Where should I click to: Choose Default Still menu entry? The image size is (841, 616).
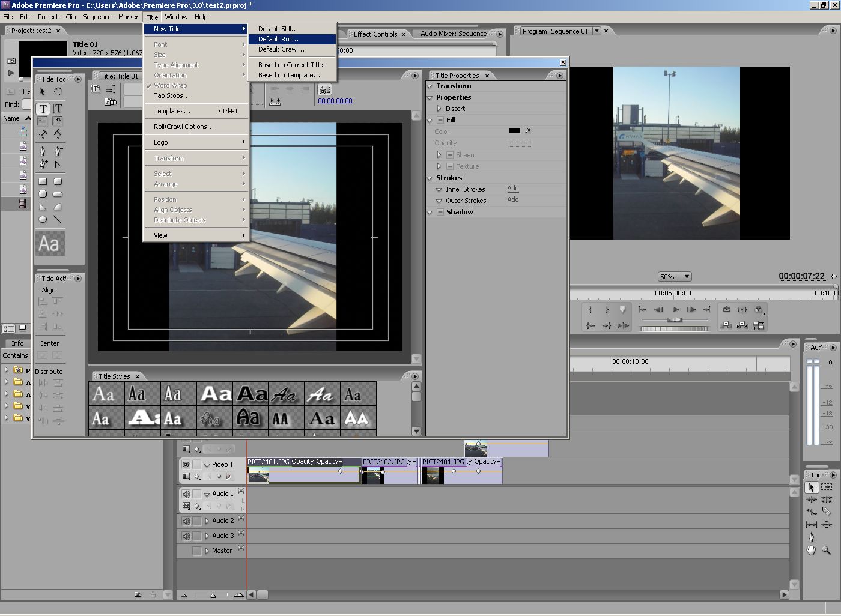pos(292,29)
